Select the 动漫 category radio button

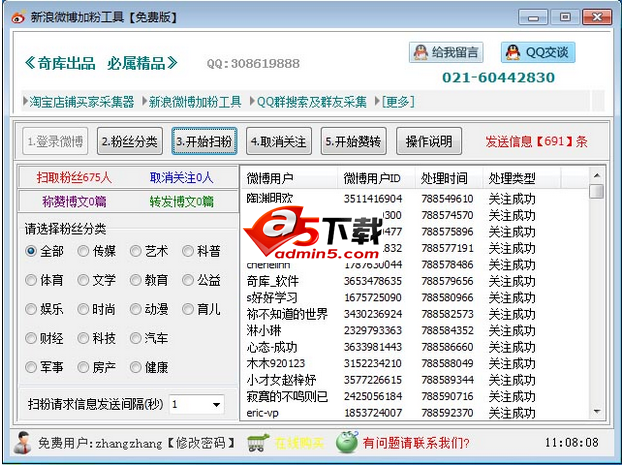136,309
